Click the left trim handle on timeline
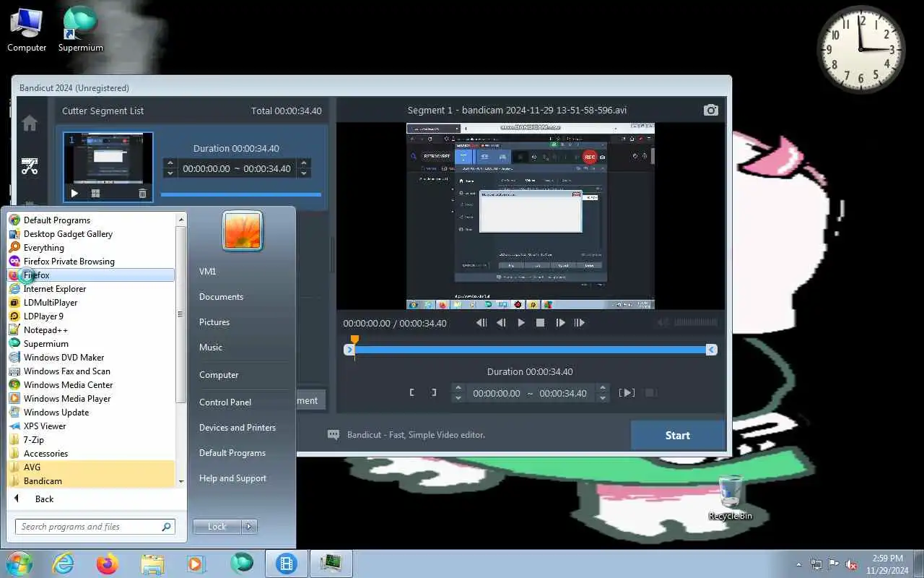The height and width of the screenshot is (578, 924). pyautogui.click(x=349, y=350)
